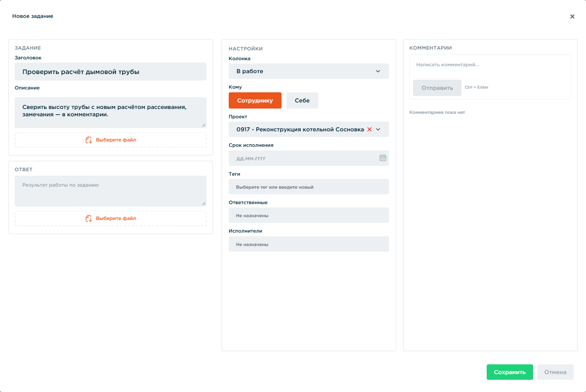Expand the Колонка dropdown showing В работе
Image resolution: width=586 pixels, height=392 pixels.
point(309,71)
